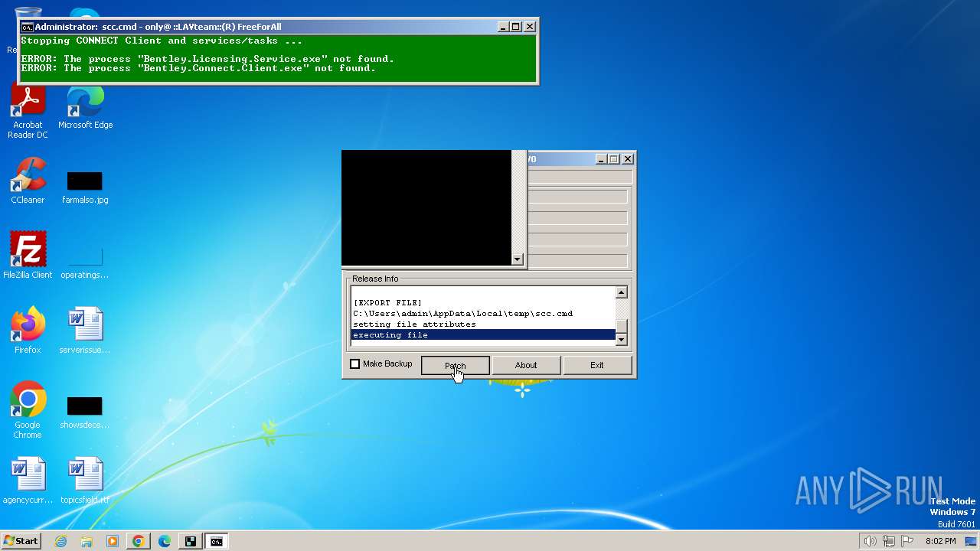
Task: Click the network tray icon
Action: point(889,541)
